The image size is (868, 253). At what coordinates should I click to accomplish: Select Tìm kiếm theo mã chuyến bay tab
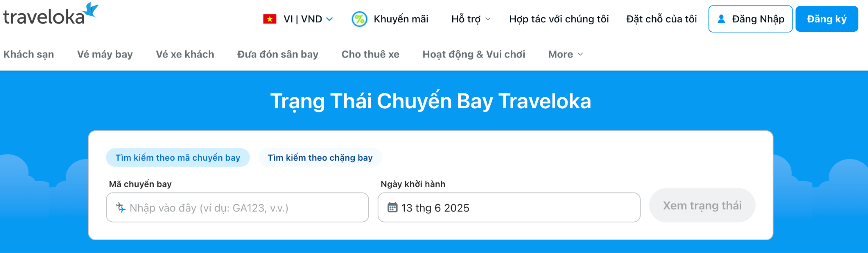coord(178,158)
